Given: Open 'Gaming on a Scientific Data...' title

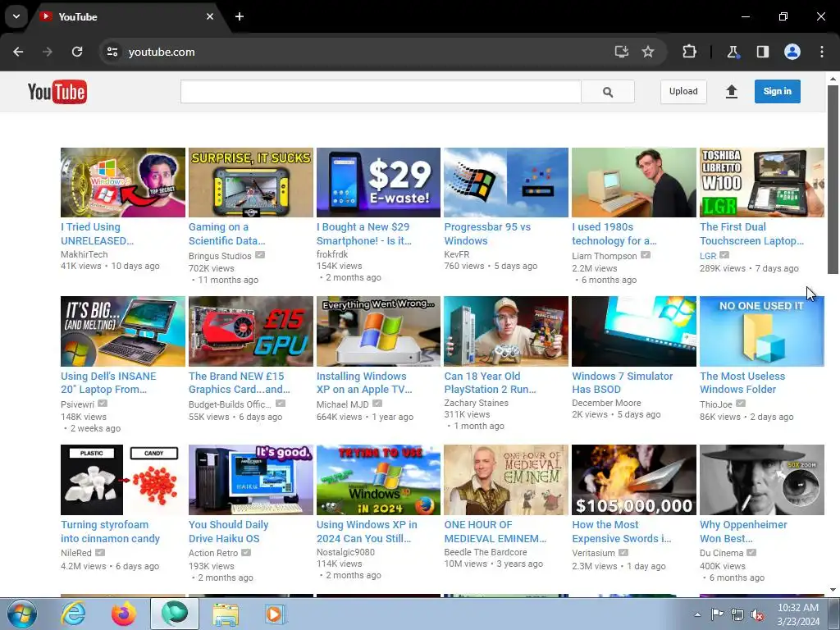Looking at the screenshot, I should (226, 234).
